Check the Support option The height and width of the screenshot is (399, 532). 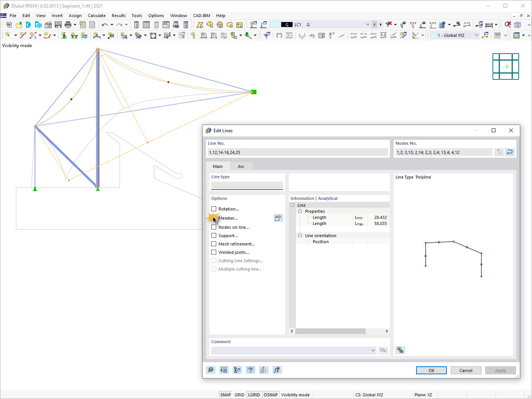pyautogui.click(x=214, y=235)
